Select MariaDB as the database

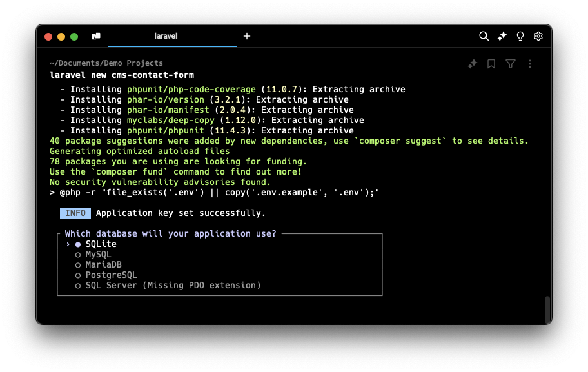[x=103, y=265]
